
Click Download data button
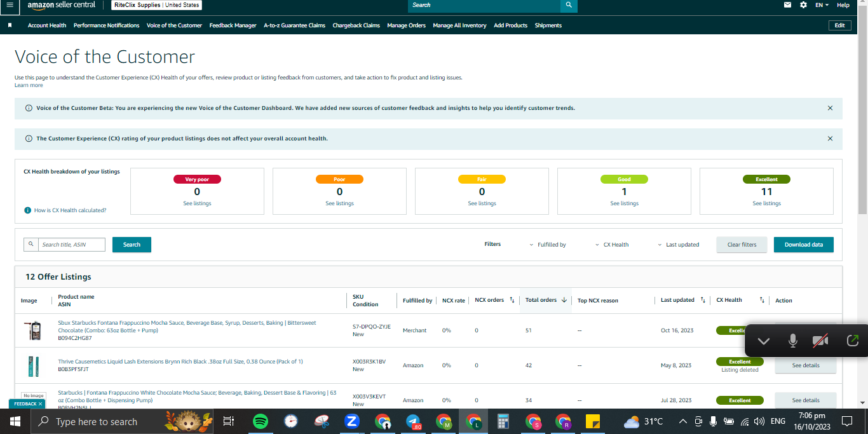[x=803, y=245]
